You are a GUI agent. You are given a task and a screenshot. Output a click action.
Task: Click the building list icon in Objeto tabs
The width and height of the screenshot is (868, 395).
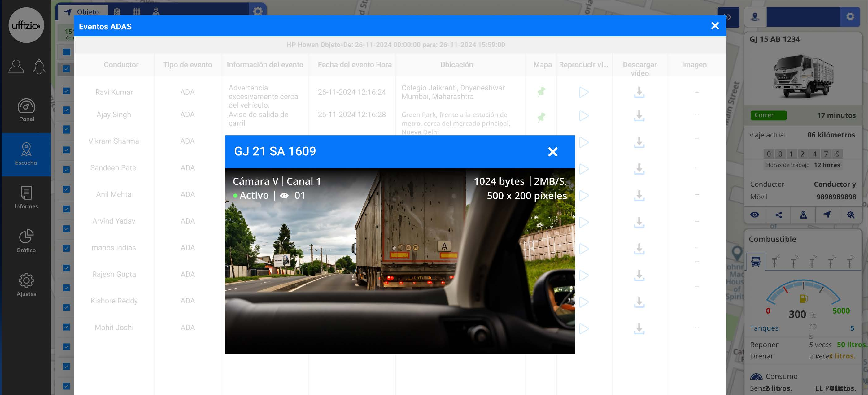117,12
